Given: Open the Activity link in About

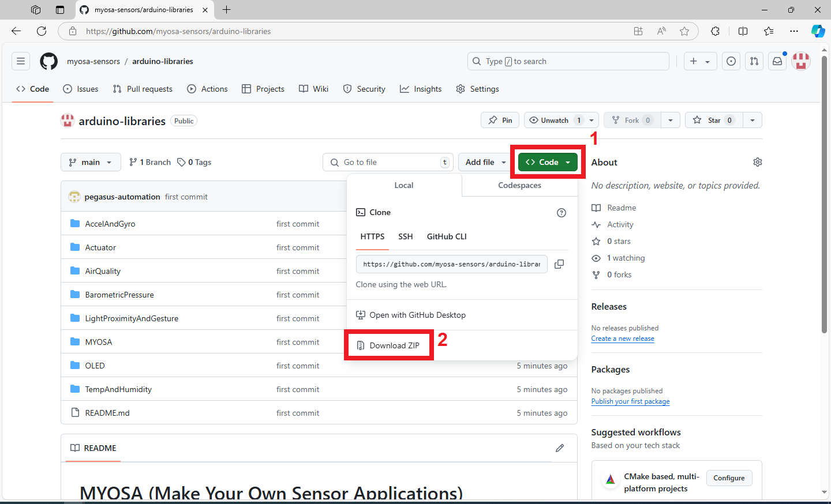Looking at the screenshot, I should tap(613, 224).
